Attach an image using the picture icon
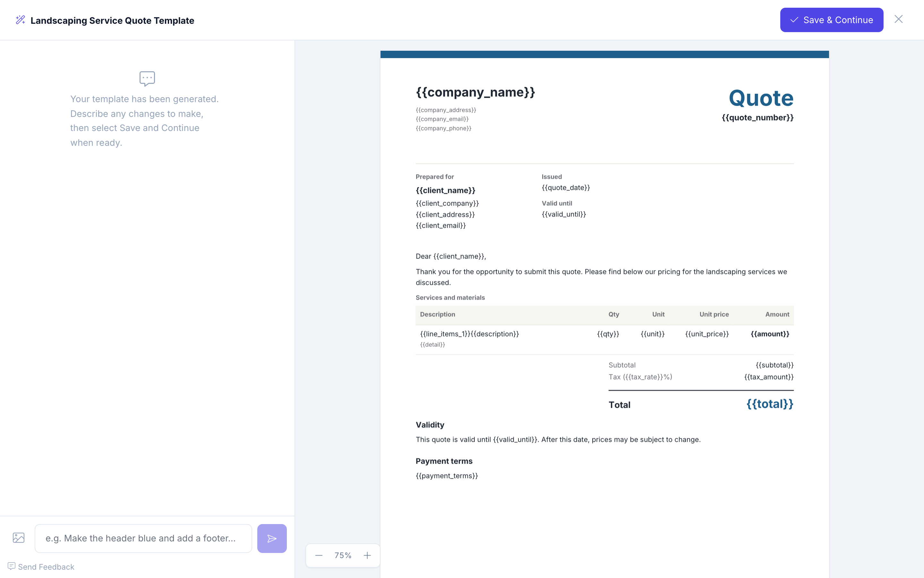Viewport: 924px width, 578px height. (19, 538)
